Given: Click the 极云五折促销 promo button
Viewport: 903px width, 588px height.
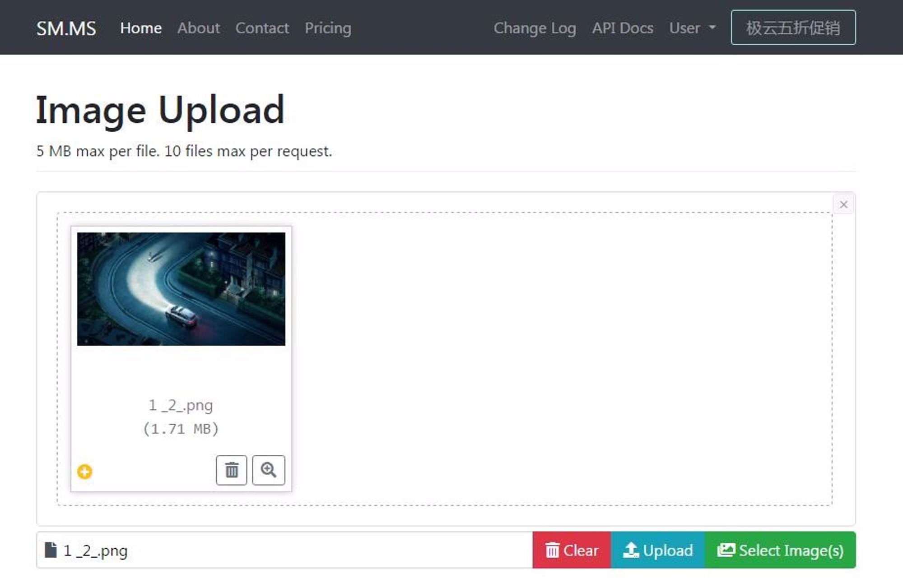Looking at the screenshot, I should click(793, 28).
